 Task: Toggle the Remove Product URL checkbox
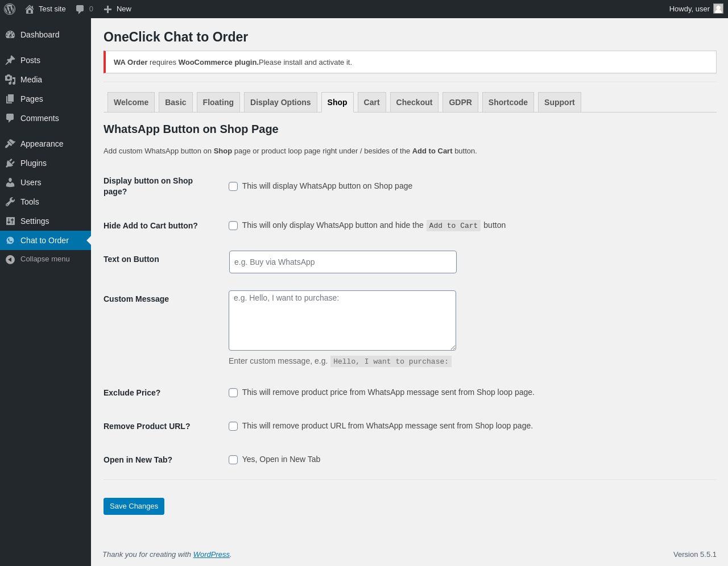[233, 426]
